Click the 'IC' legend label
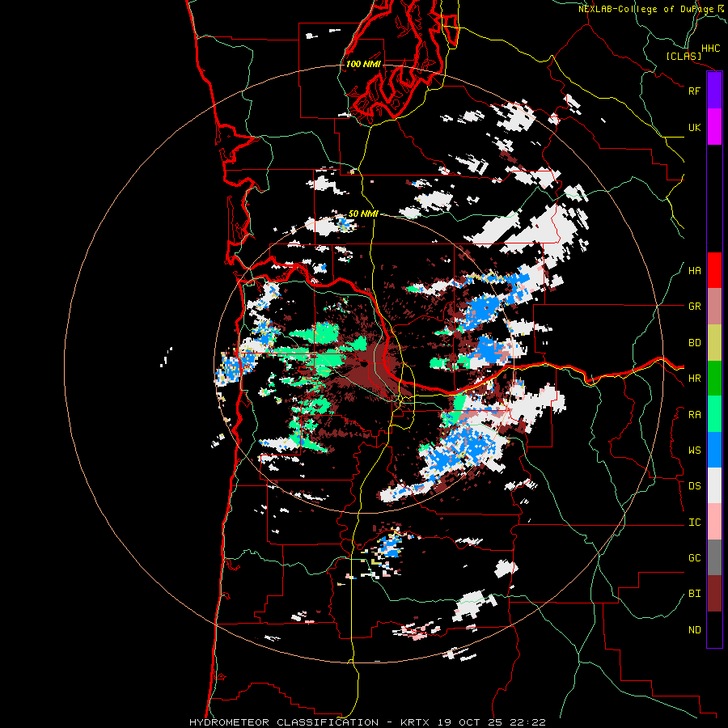 pyautogui.click(x=694, y=523)
